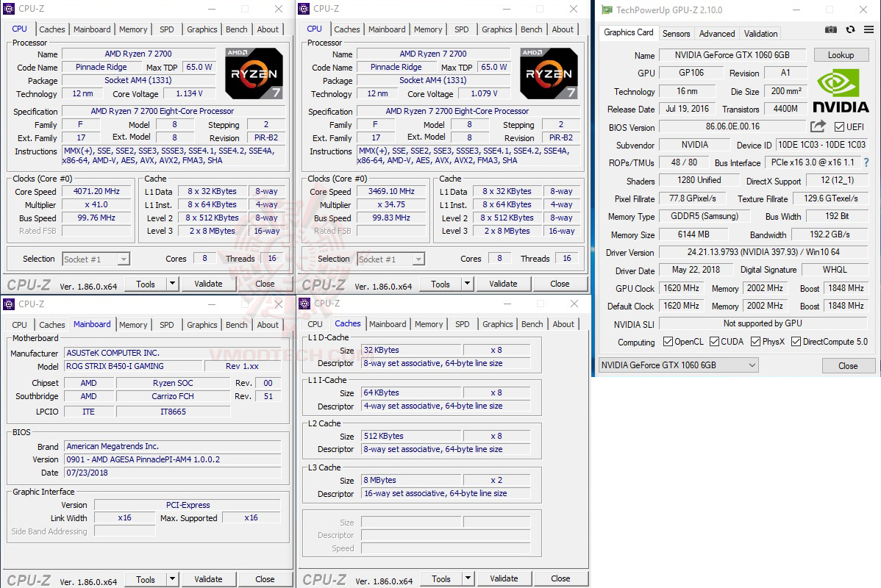This screenshot has height=588, width=881.
Task: Open Socket #1 dropdown in 4071.20 MHz window
Action: click(x=96, y=259)
